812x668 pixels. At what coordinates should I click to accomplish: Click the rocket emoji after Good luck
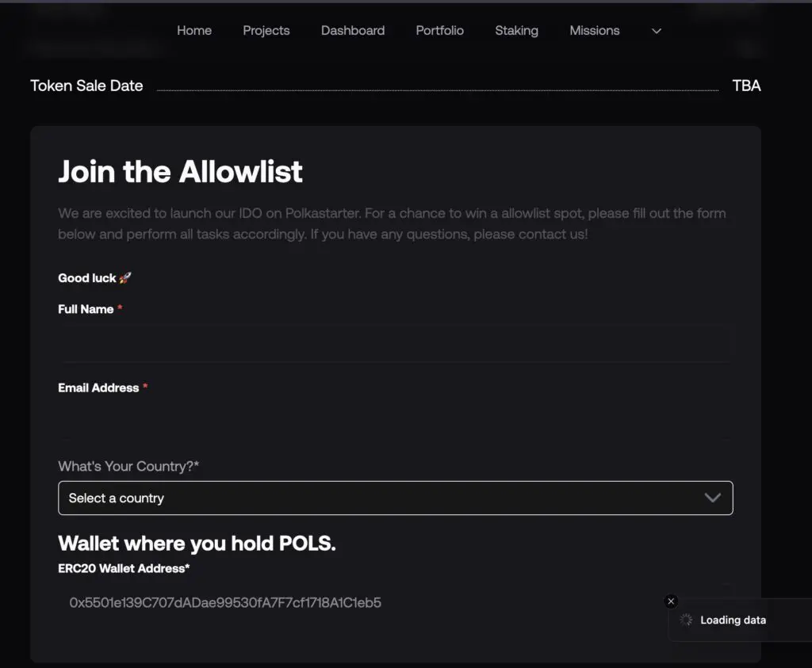[x=125, y=278]
